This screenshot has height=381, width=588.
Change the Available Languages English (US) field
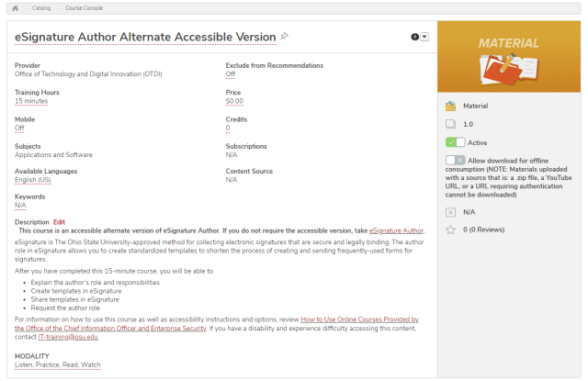click(x=33, y=180)
